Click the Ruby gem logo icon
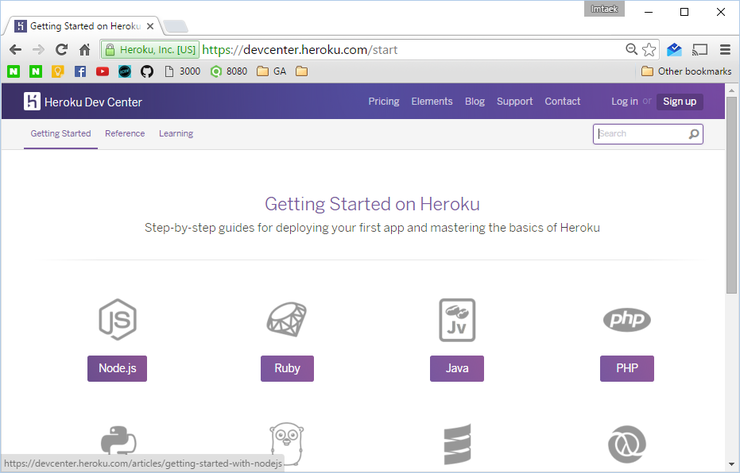Image resolution: width=740 pixels, height=473 pixels. click(x=287, y=320)
